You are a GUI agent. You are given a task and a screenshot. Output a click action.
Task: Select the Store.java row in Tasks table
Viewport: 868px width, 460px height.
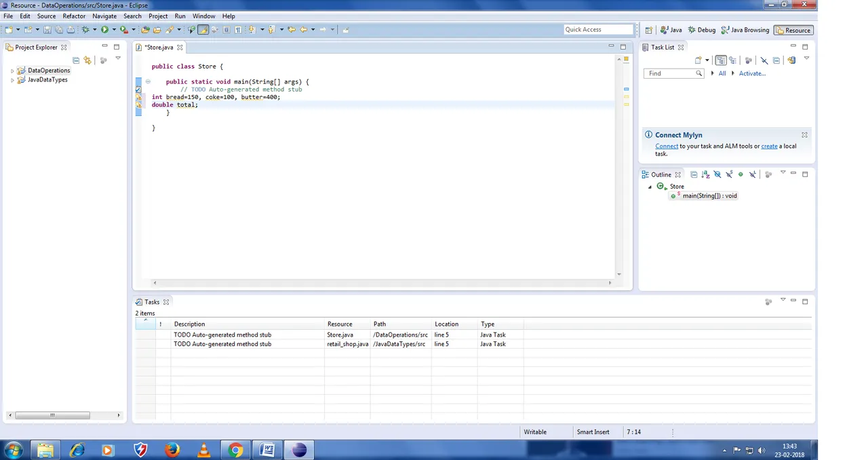point(473,335)
